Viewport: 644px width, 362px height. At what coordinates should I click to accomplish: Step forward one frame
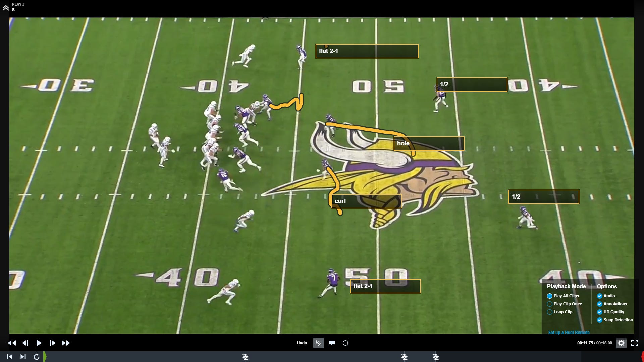tap(52, 343)
